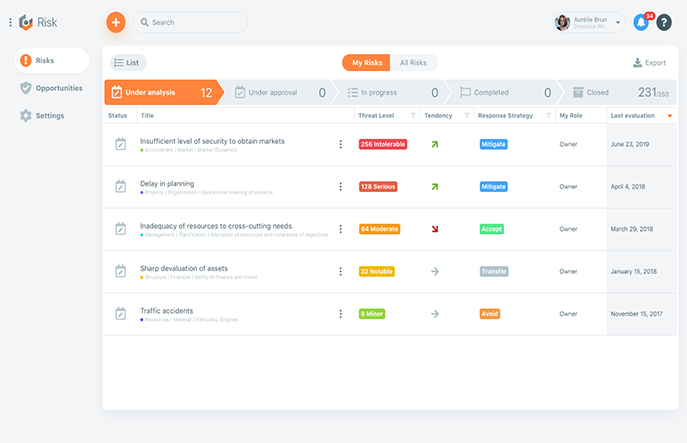Open the Opportunities sidebar section
The height and width of the screenshot is (443, 687).
tap(52, 88)
